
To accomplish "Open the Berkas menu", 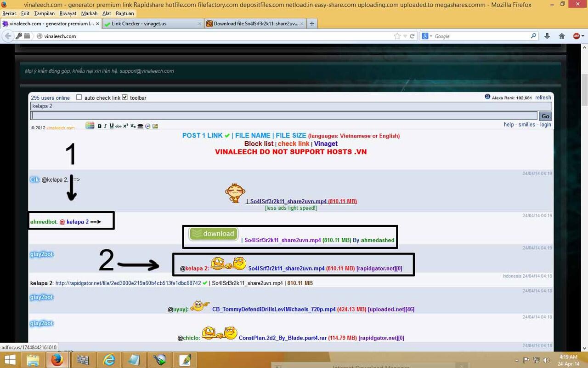I will tap(10, 14).
